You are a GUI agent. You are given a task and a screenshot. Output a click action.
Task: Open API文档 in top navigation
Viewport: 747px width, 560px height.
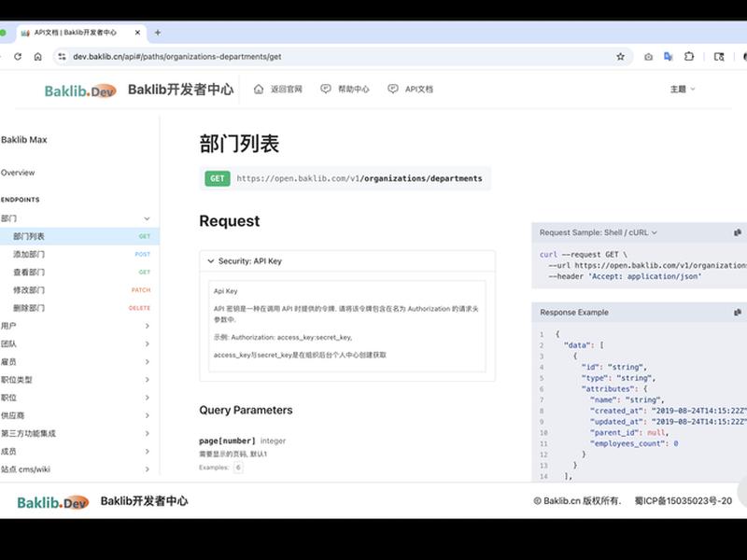click(x=410, y=89)
